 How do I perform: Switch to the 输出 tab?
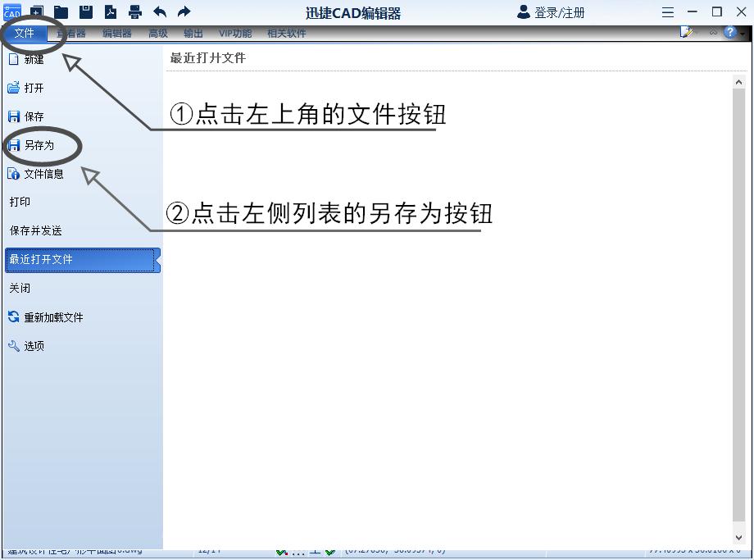point(193,33)
